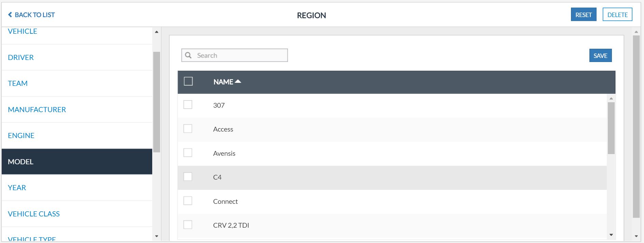
Task: Click the NAME sort ascending arrow
Action: click(238, 81)
